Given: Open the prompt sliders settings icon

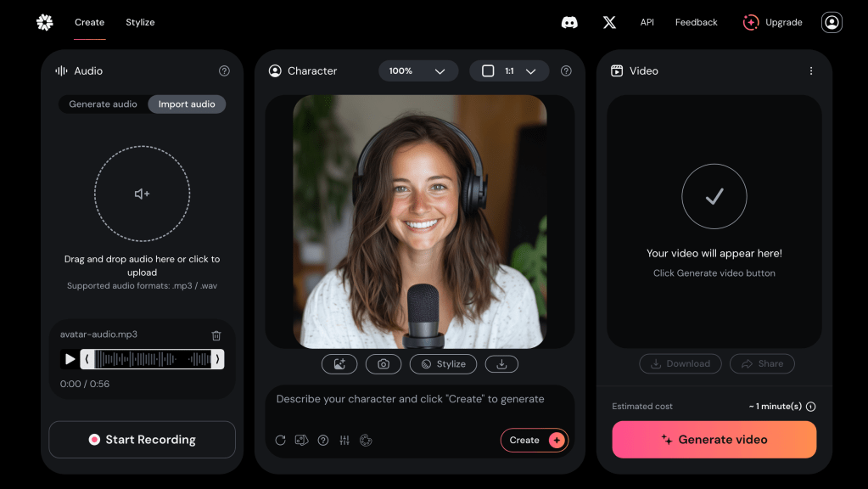Looking at the screenshot, I should pos(344,440).
